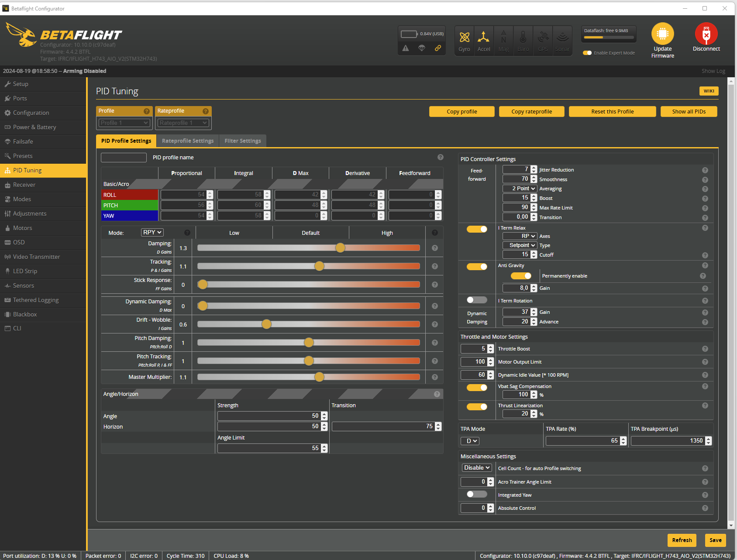Show help for Integrated Yaw
Screen dimensions: 737x560
(705, 495)
